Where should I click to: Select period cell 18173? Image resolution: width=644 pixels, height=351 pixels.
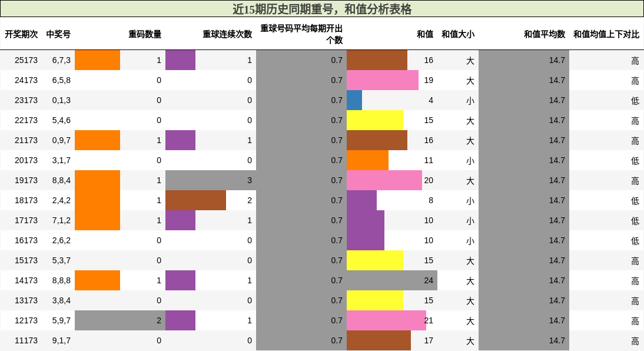click(26, 200)
